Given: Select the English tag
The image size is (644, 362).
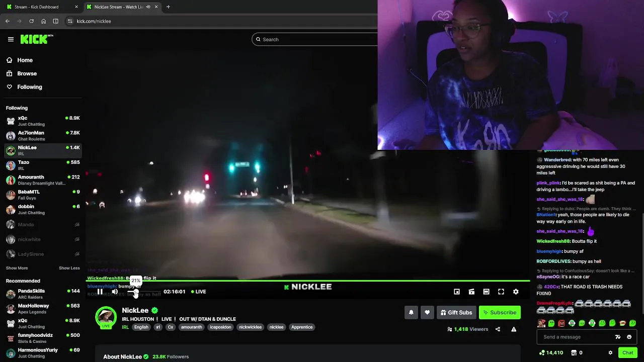Looking at the screenshot, I should click(141, 327).
